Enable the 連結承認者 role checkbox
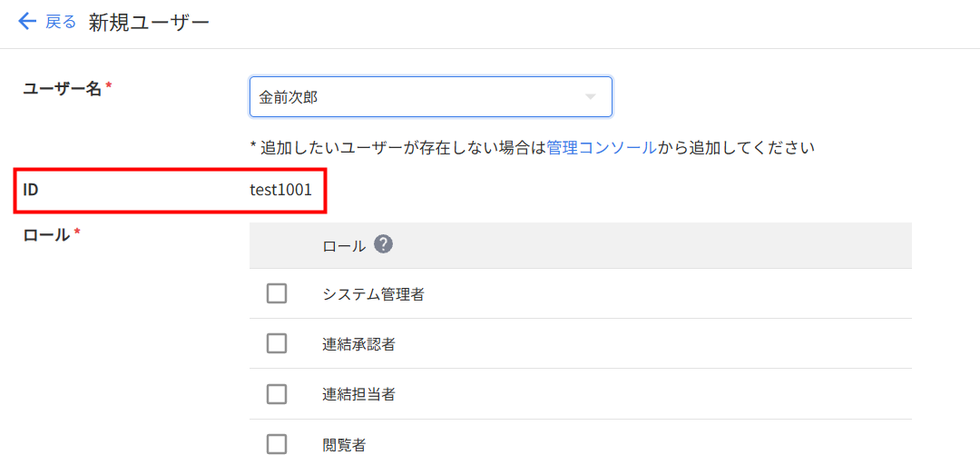 [x=277, y=343]
